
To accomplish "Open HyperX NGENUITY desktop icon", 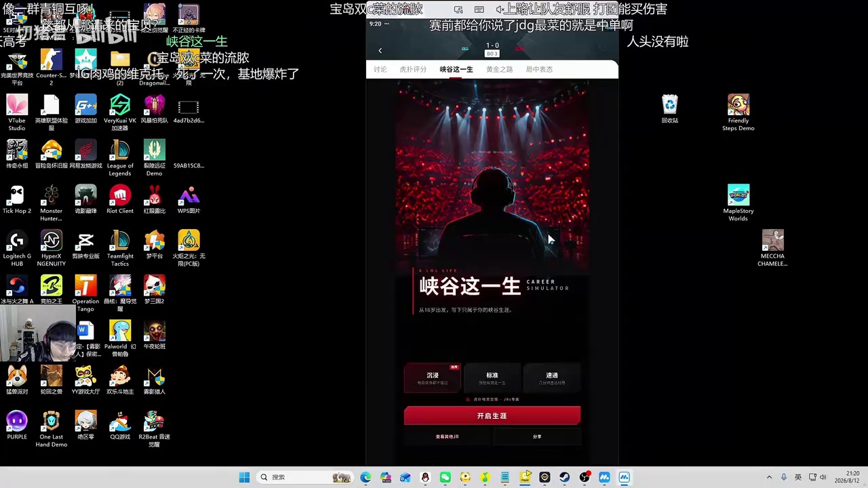I will pyautogui.click(x=51, y=248).
